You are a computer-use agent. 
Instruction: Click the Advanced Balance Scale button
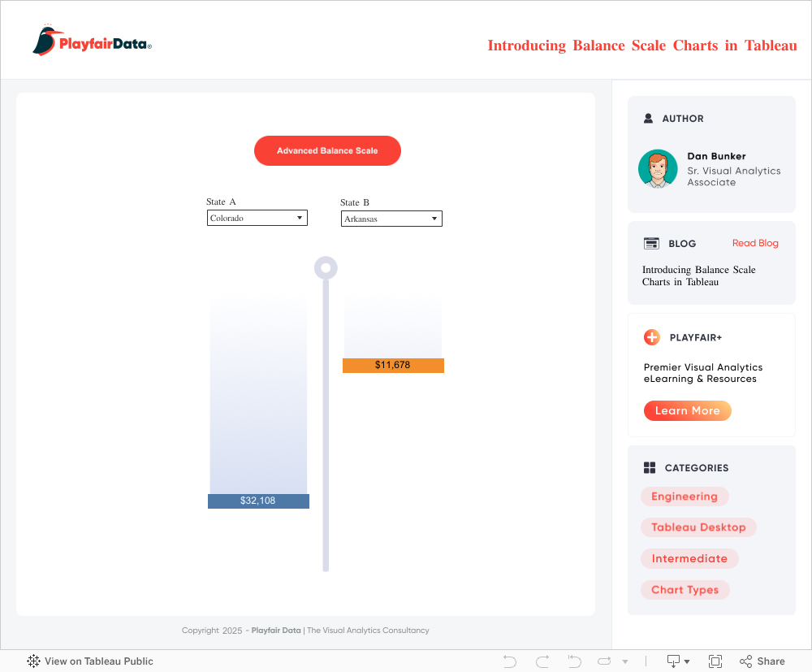pos(327,151)
